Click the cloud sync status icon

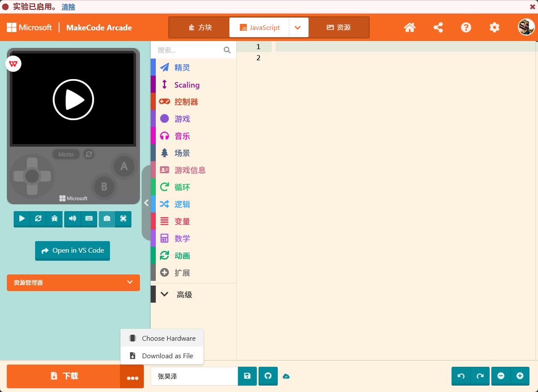pos(286,376)
